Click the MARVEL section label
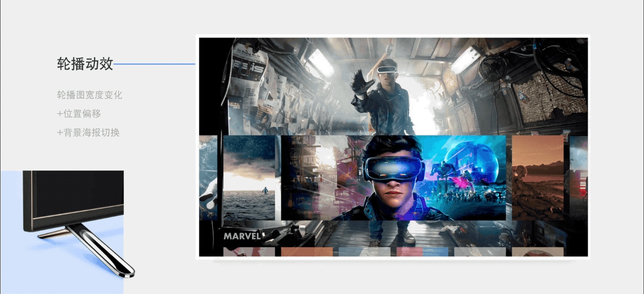 click(242, 236)
